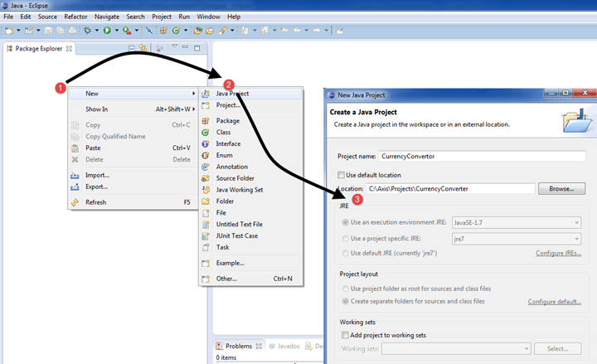Click the Run toolbar button (green play)
The image size is (597, 364).
(x=107, y=31)
